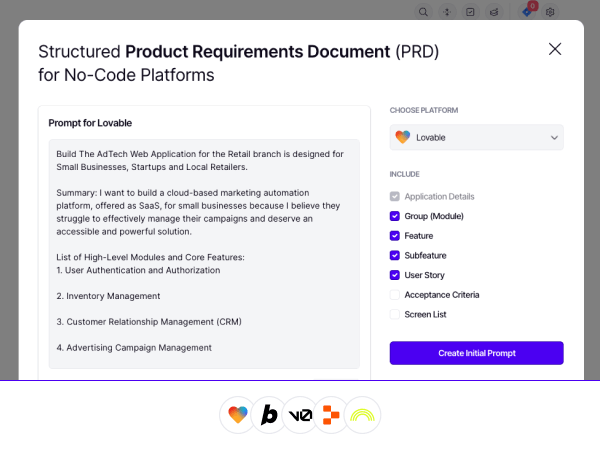Click the 'Build The AdTech Web Application' paragraph
600x450 pixels.
click(200, 160)
